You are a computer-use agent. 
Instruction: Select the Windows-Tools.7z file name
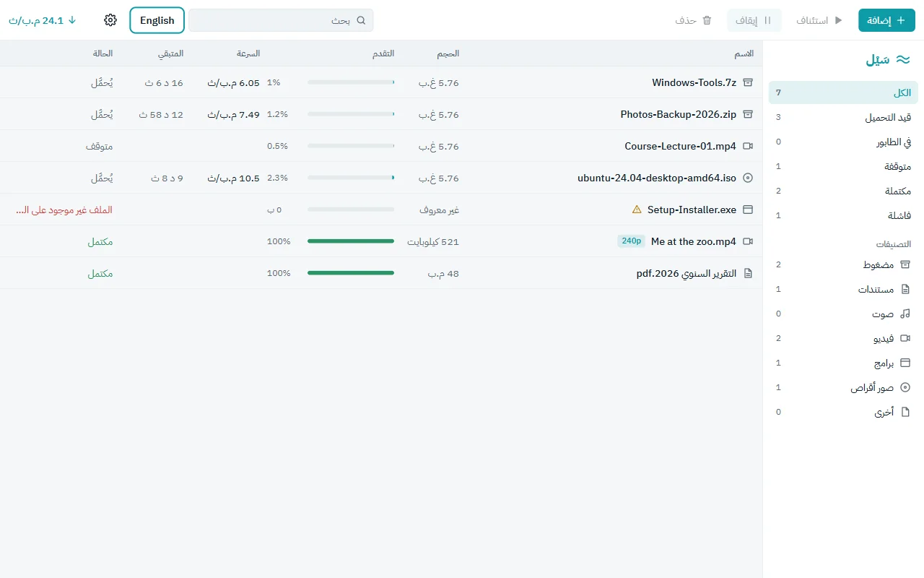click(694, 82)
